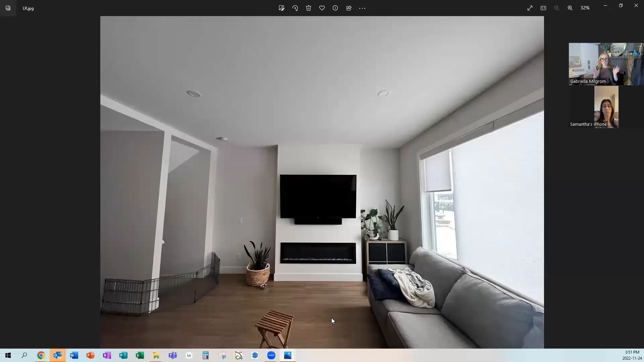Select Samantha's iPhone video thumbnail
The width and height of the screenshot is (644, 362).
click(x=606, y=107)
